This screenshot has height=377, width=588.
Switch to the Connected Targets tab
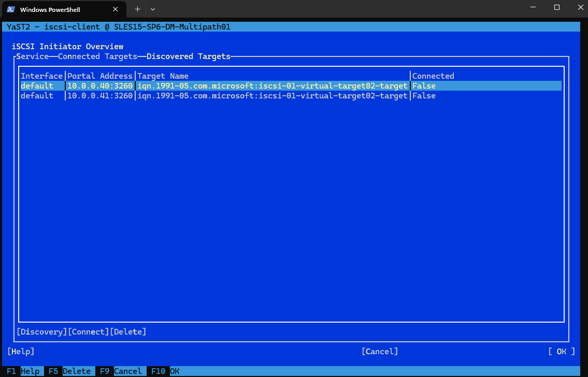pos(97,56)
